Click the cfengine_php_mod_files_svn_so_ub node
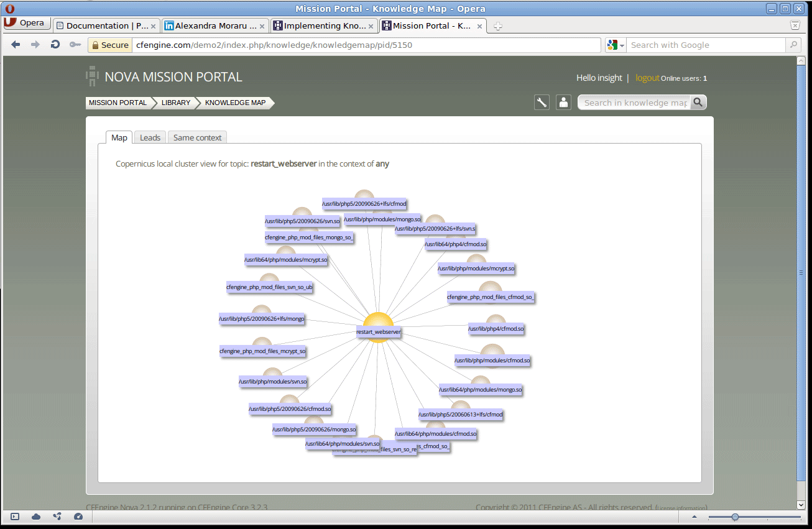The image size is (812, 529). [269, 287]
